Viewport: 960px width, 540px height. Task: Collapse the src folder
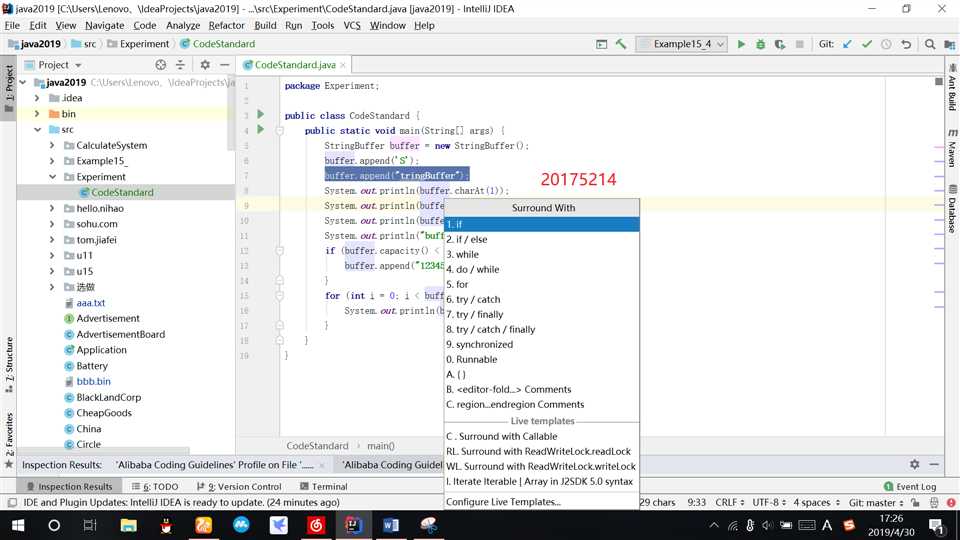pyautogui.click(x=37, y=130)
